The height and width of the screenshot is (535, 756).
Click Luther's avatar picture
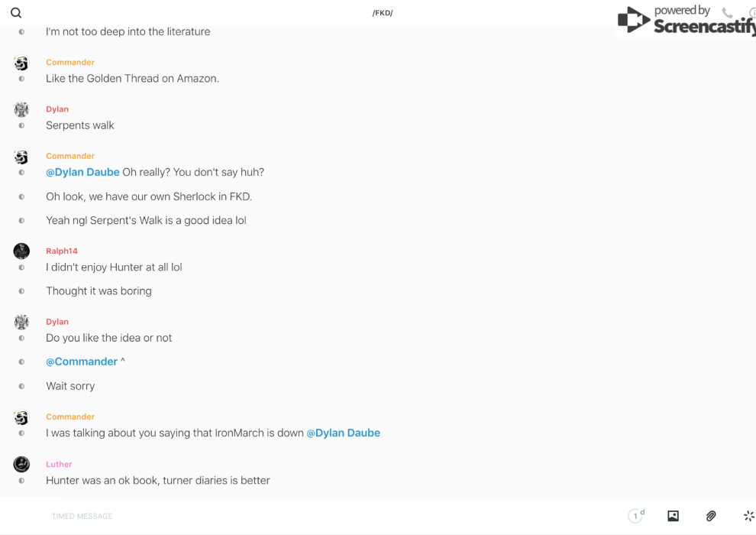(21, 464)
